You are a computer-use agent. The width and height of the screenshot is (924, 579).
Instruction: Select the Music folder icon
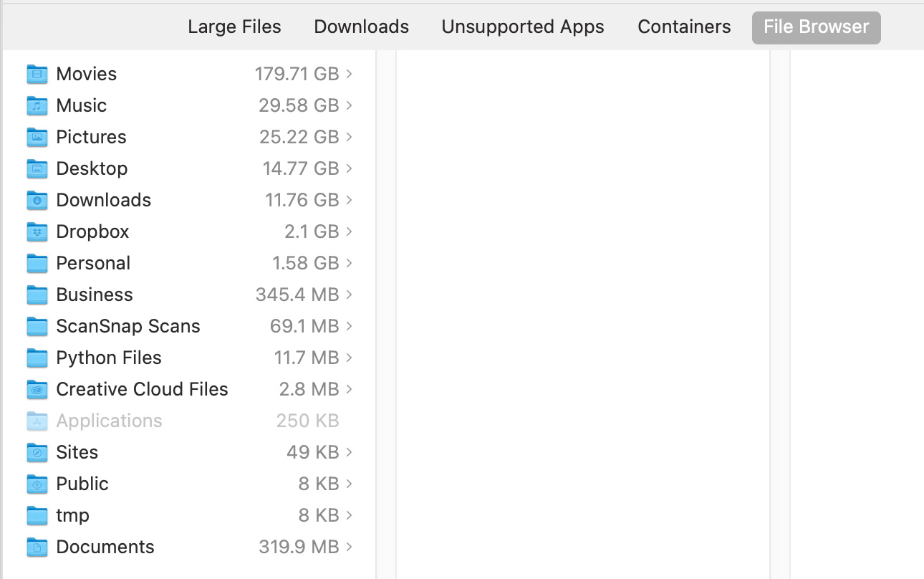point(37,105)
